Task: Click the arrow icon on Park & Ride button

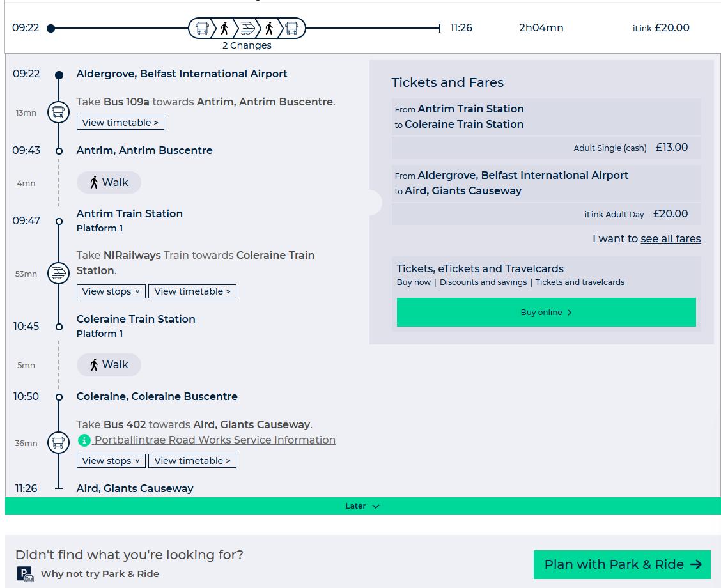Action: point(696,564)
